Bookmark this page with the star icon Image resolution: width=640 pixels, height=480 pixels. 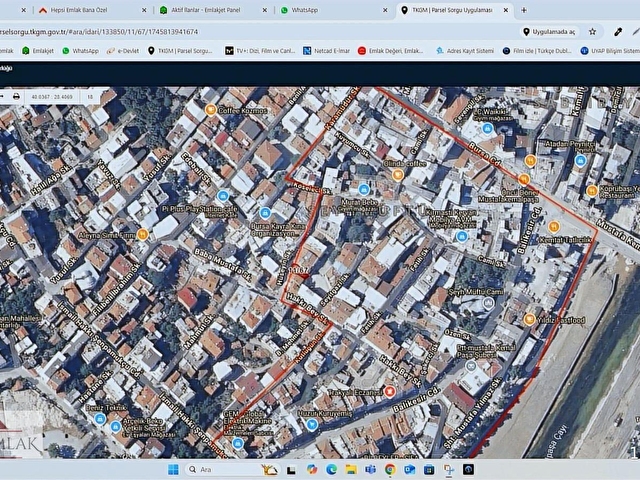[x=592, y=32]
